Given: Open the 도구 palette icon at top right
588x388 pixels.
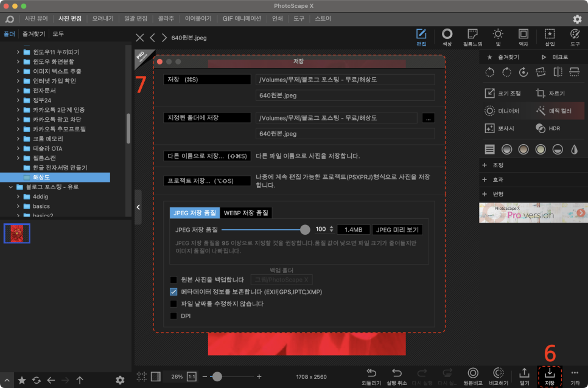Looking at the screenshot, I should coord(575,38).
